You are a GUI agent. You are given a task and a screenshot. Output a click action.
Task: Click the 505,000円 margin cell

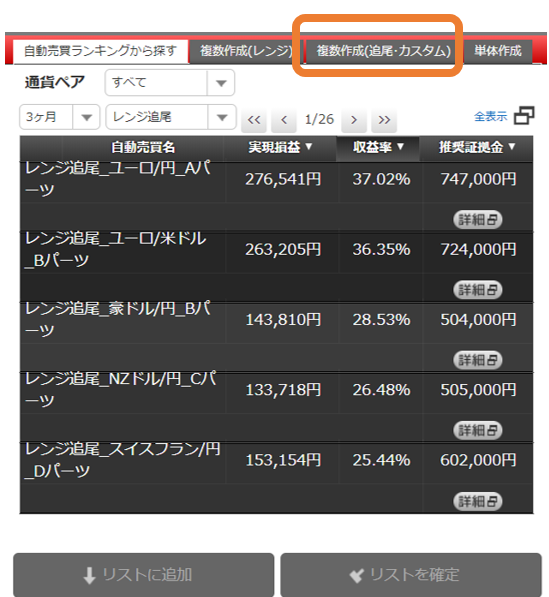(x=479, y=390)
